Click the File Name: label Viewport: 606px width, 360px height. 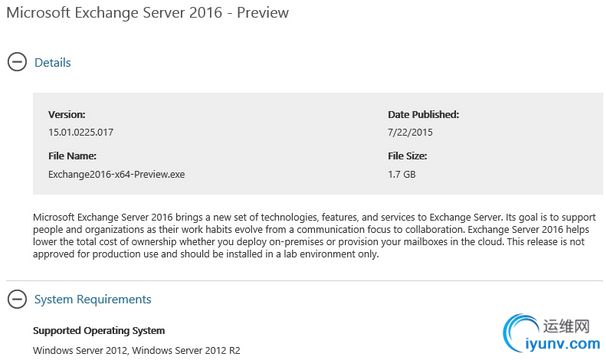tap(72, 156)
